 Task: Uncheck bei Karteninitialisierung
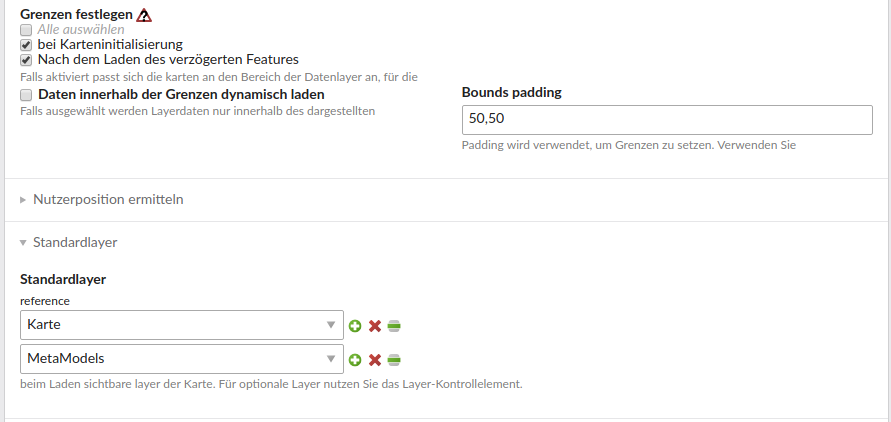tap(26, 45)
